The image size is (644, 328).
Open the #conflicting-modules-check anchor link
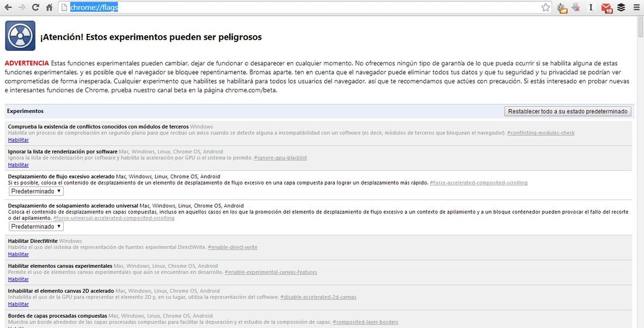click(541, 133)
